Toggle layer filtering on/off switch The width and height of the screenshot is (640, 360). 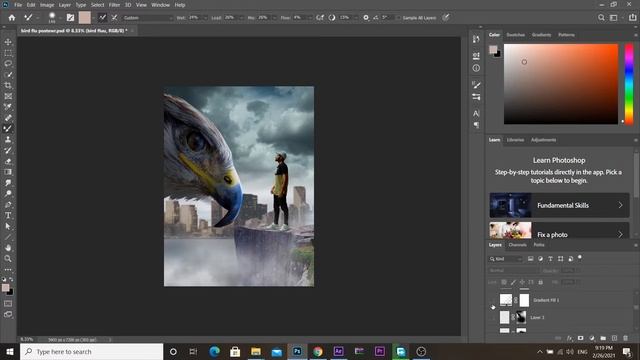tap(580, 258)
